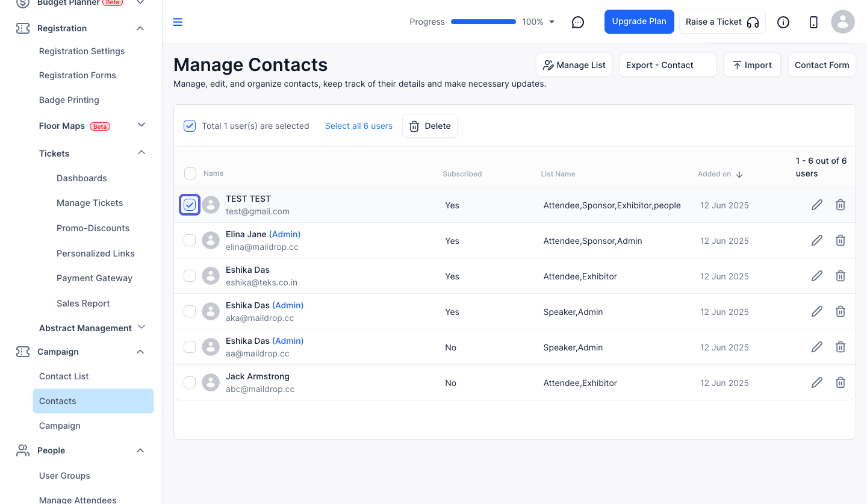Uncheck the TEST TEST contact checkbox

190,205
